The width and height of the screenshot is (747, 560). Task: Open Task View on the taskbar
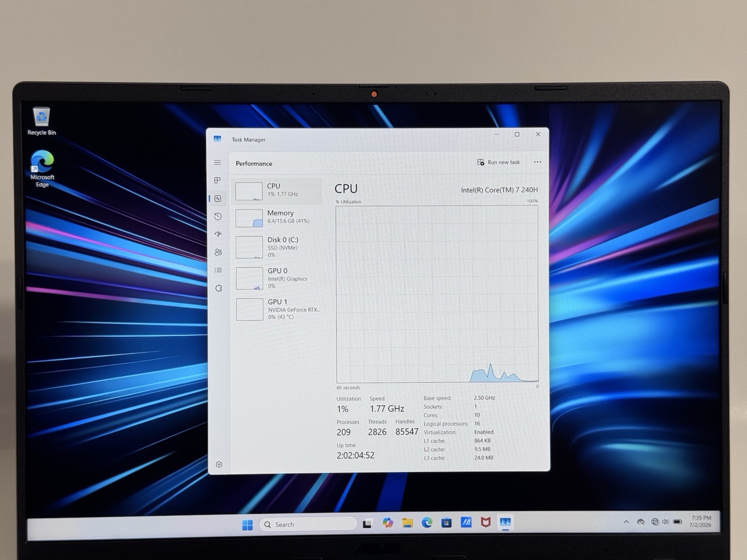click(367, 524)
